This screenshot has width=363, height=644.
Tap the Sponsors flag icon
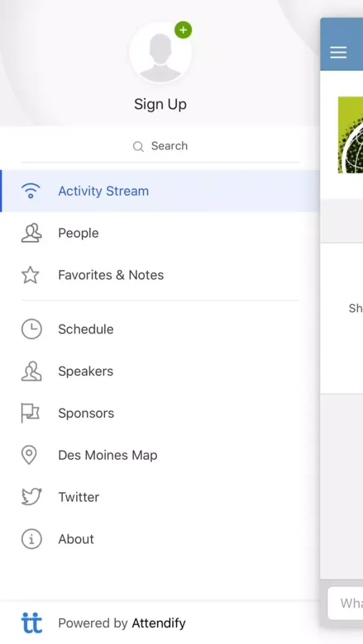pyautogui.click(x=30, y=413)
